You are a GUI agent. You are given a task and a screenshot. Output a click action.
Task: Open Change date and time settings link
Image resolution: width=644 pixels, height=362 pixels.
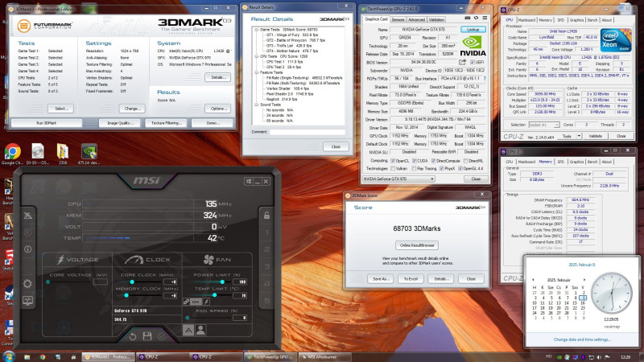click(582, 339)
